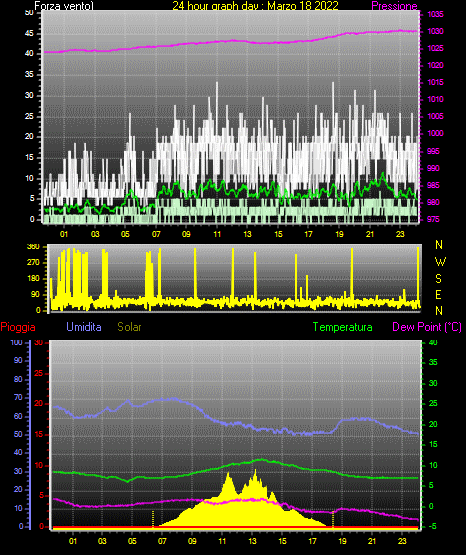The height and width of the screenshot is (555, 466).
Task: Click the 40 temperature axis value
Action: [433, 343]
